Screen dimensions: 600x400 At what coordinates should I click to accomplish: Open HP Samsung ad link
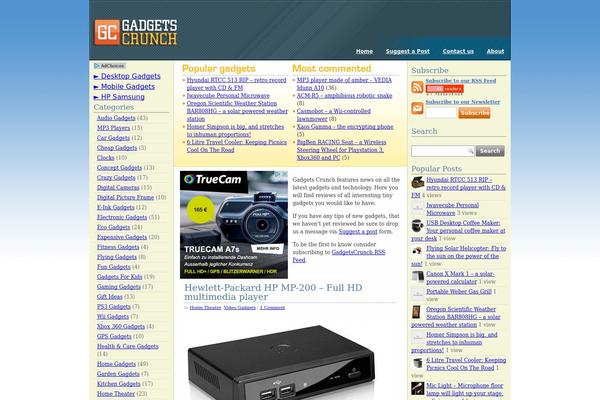[122, 97]
